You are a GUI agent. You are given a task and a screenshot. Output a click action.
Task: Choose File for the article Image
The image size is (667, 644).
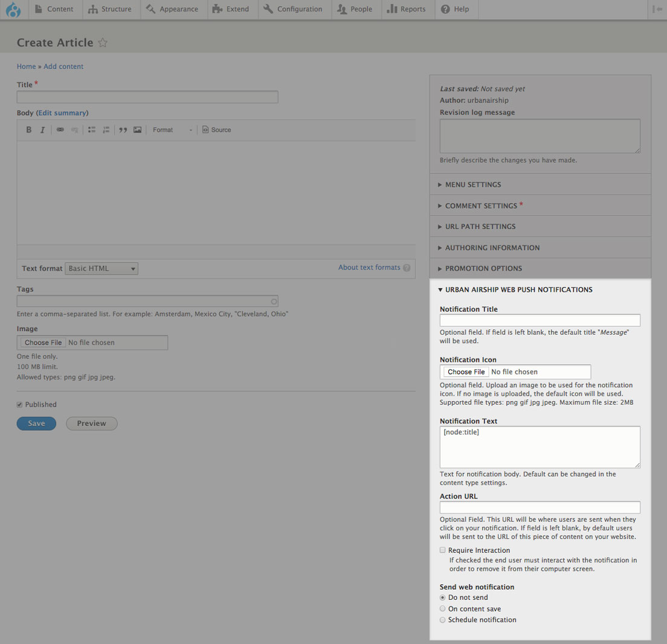[43, 343]
